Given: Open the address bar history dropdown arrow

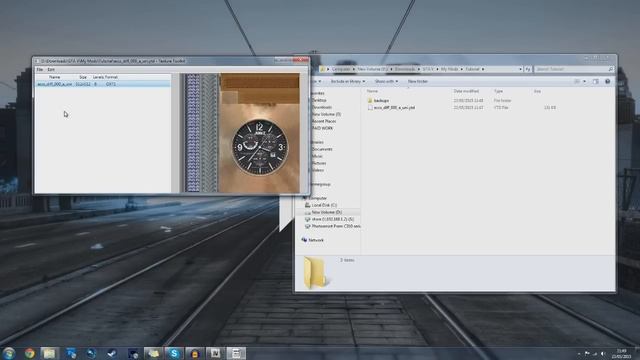Looking at the screenshot, I should [520, 69].
